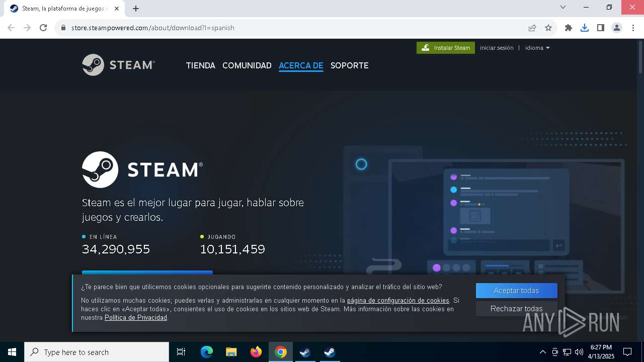Open página de configuración de cookies link

click(398, 301)
